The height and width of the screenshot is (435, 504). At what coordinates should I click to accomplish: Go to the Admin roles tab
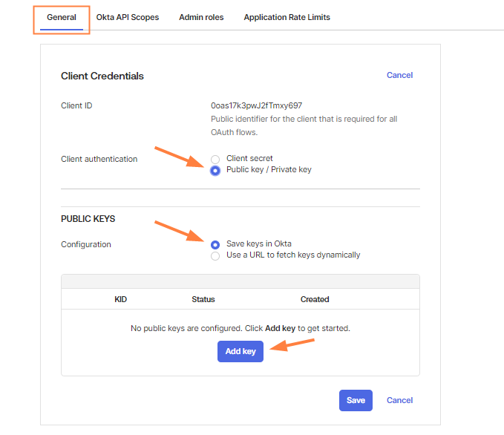pos(201,17)
